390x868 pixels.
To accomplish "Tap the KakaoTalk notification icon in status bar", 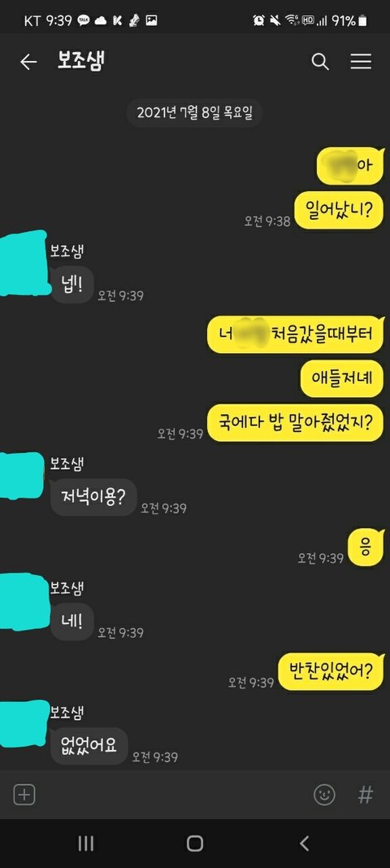I will pos(84,21).
